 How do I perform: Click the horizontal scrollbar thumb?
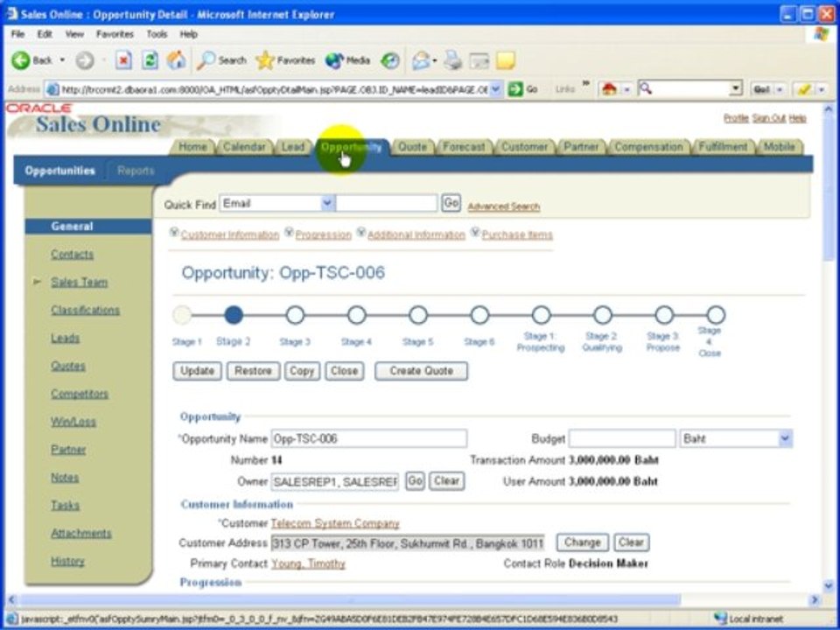click(x=348, y=600)
